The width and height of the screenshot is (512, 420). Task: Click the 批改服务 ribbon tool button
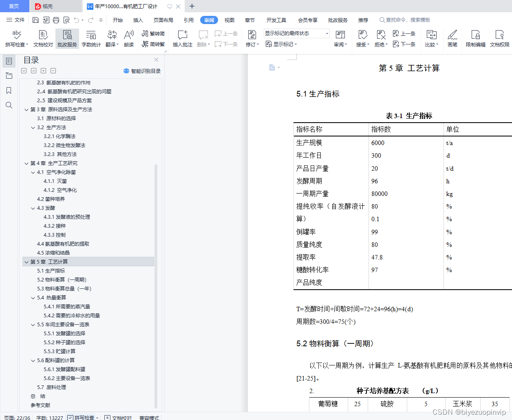(x=67, y=39)
